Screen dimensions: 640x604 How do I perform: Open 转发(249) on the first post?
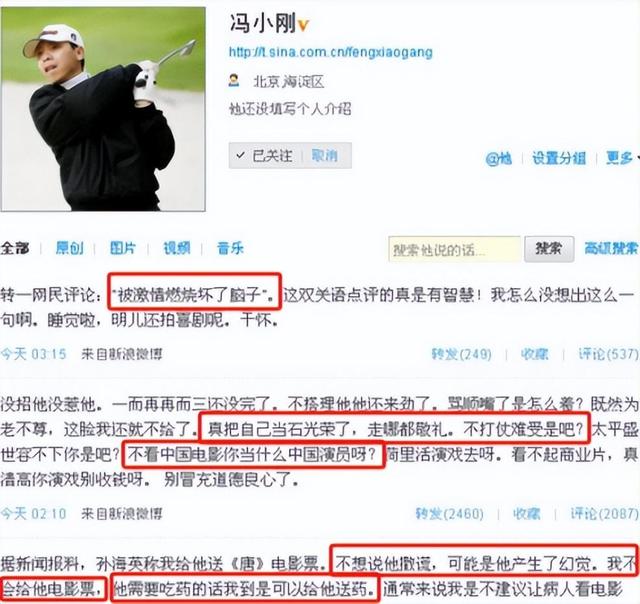(x=462, y=354)
